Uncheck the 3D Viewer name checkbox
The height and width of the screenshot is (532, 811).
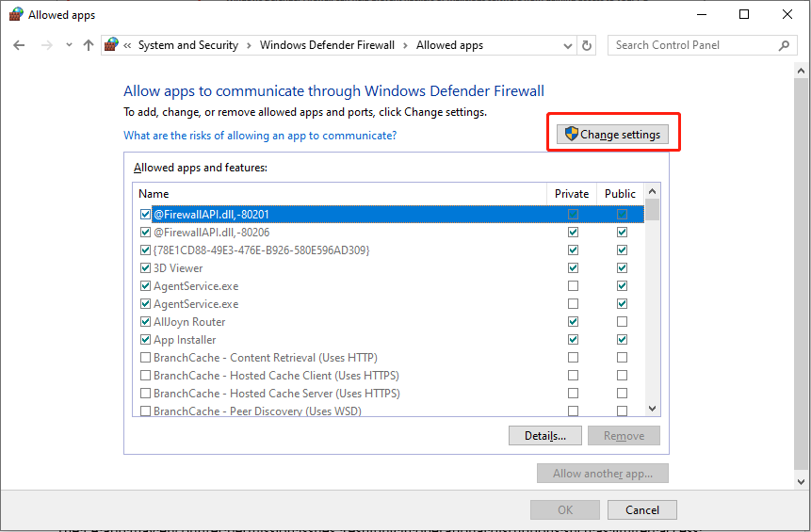click(x=145, y=267)
